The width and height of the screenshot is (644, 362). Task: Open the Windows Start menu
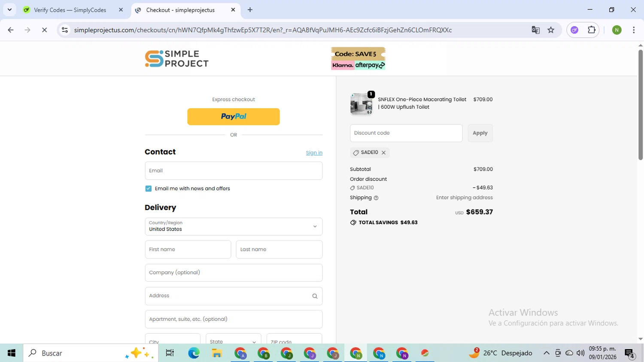pos(12,353)
